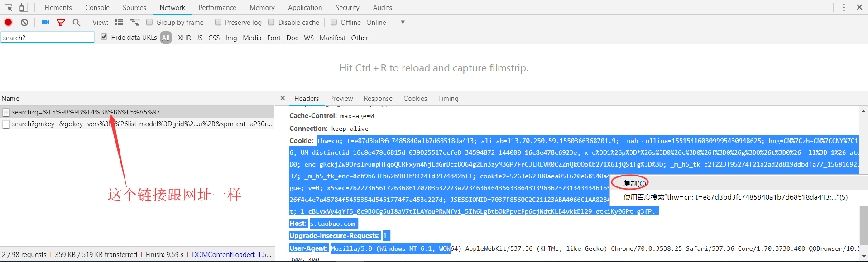This screenshot has height=262, width=868.
Task: Switch to large request rows view
Action: click(119, 22)
